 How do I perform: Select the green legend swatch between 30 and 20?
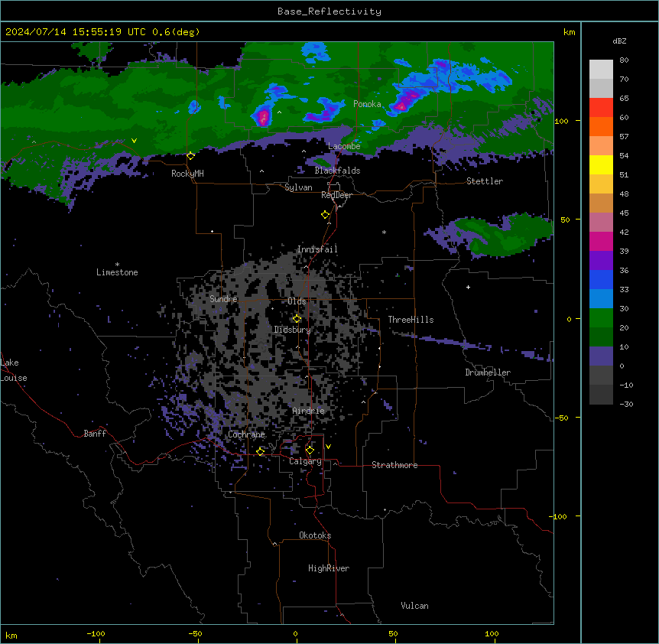click(601, 318)
